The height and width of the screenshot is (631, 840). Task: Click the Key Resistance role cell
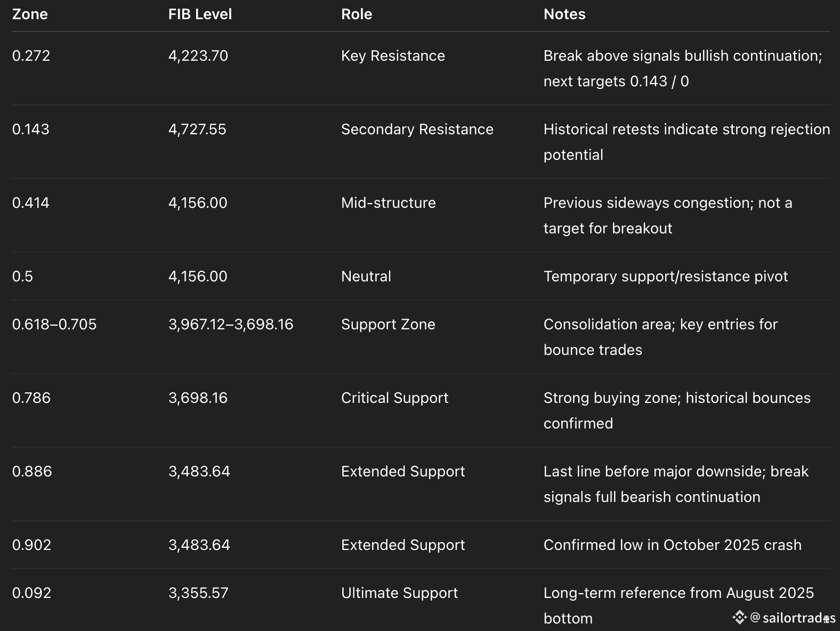coord(393,56)
